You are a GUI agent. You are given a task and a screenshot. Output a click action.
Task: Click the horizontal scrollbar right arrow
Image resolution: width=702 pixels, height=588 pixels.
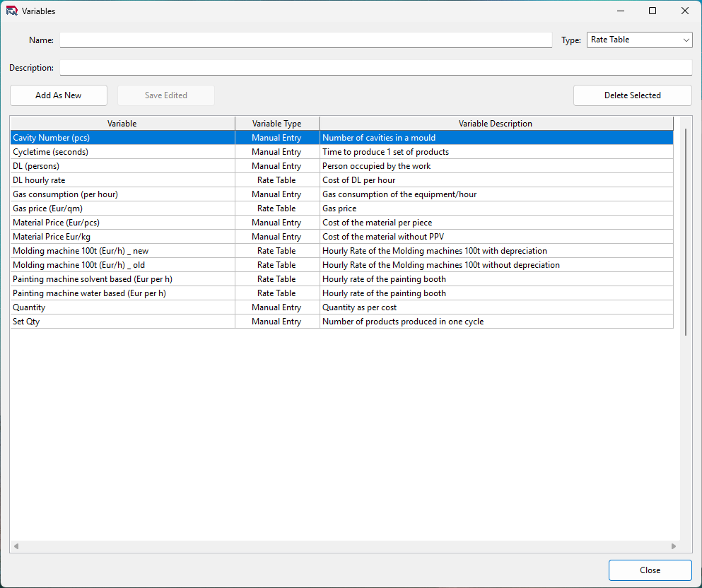click(x=673, y=546)
